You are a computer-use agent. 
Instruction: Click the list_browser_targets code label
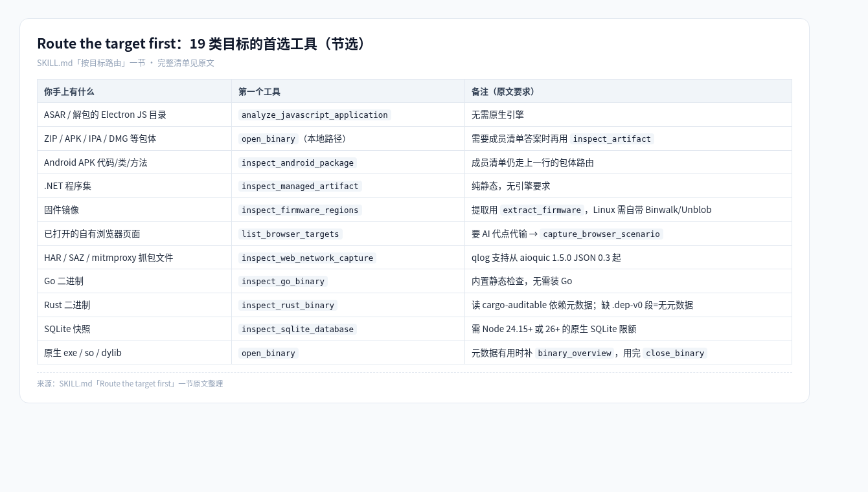coord(290,234)
